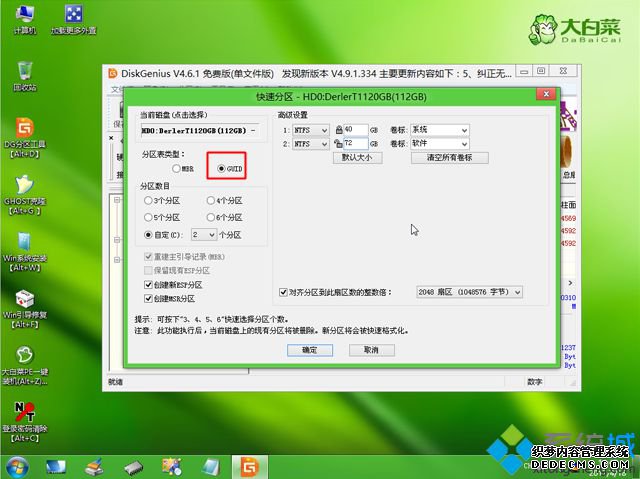Click the top tree expander in the DiskGenius window

[x=117, y=200]
